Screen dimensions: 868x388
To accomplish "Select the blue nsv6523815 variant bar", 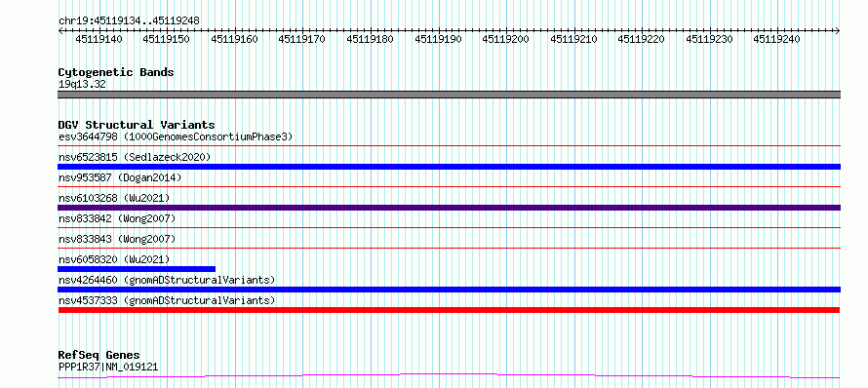I will (x=449, y=167).
